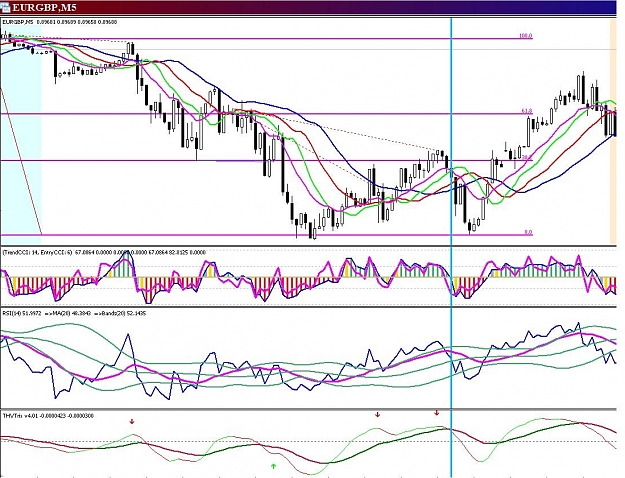The height and width of the screenshot is (478, 625).
Task: Click the light blue session box at chart start
Action: 21,132
